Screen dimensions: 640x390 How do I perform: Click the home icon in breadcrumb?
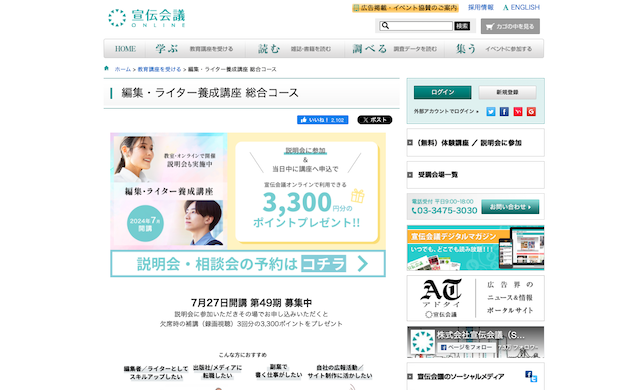107,69
